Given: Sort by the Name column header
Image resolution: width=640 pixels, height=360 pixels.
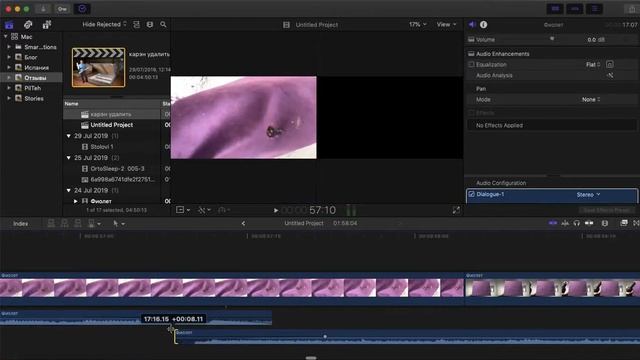Looking at the screenshot, I should 71,104.
